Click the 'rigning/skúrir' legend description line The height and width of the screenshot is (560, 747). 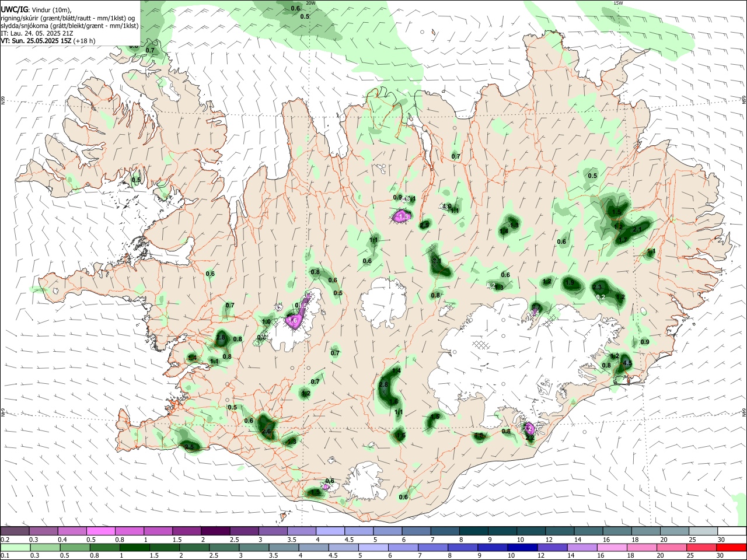click(68, 18)
